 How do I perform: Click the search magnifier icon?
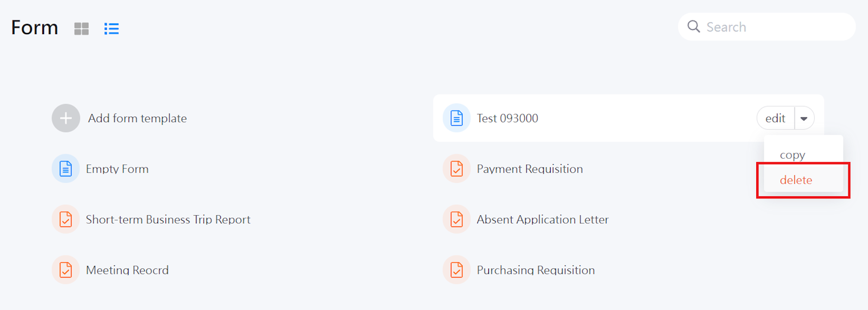click(693, 27)
